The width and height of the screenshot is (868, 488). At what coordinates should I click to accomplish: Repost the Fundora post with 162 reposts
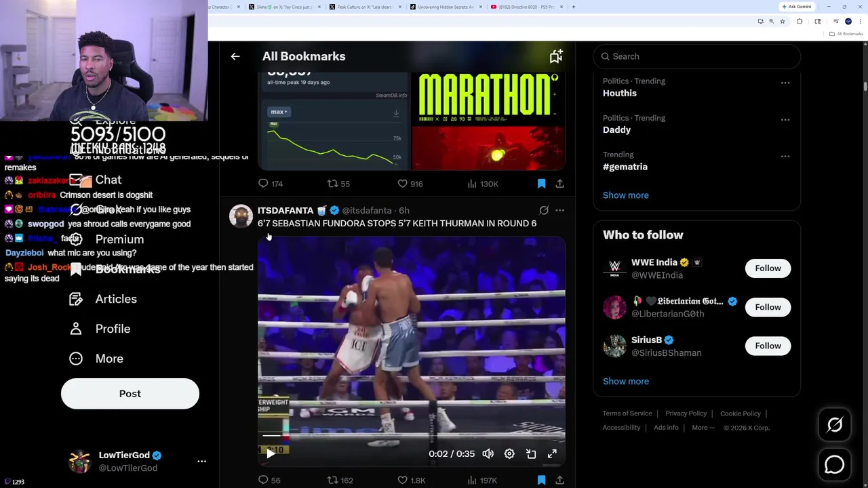[340, 481]
